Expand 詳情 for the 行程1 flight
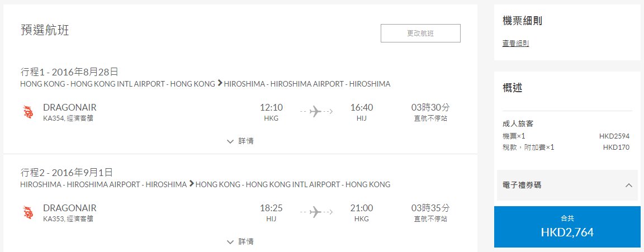The height and width of the screenshot is (252, 644). tap(240, 141)
